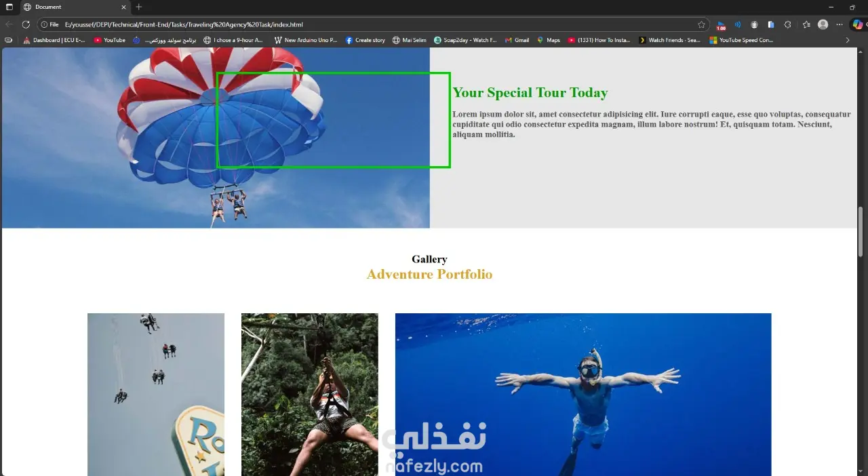Image resolution: width=868 pixels, height=476 pixels.
Task: Open New Arduino Uno bookmark
Action: click(x=305, y=40)
